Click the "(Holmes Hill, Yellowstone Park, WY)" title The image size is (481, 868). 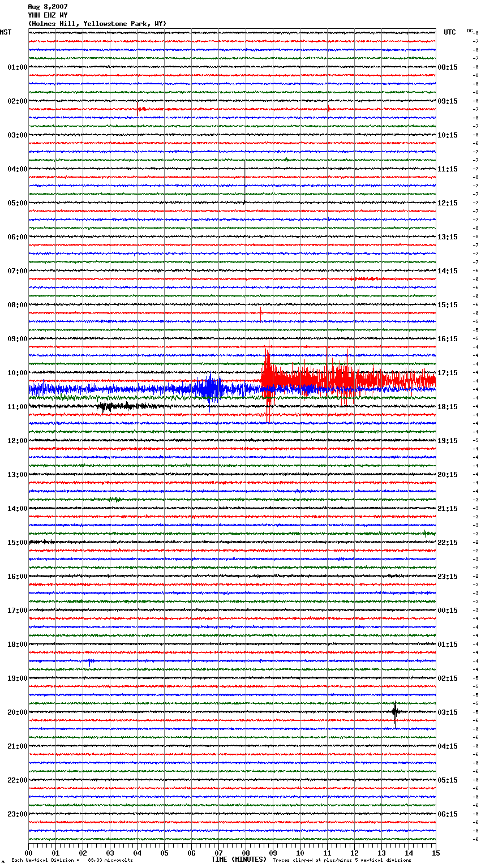tap(97, 24)
